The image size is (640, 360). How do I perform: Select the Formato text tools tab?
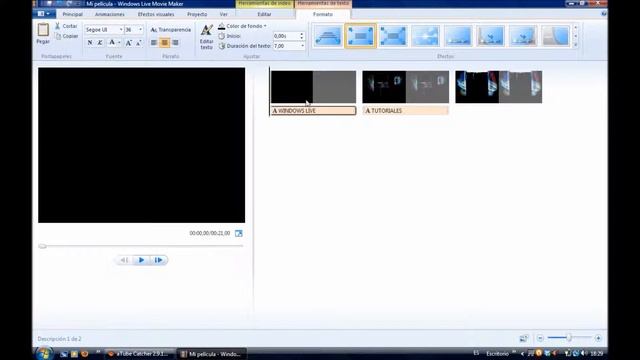coord(323,14)
